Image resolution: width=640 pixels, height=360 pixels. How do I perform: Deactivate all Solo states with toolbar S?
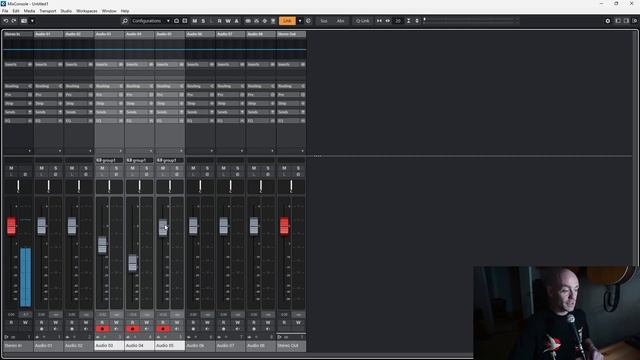(203, 21)
